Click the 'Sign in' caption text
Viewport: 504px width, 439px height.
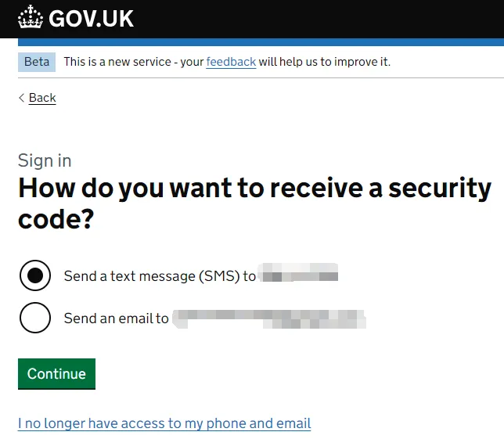point(45,160)
